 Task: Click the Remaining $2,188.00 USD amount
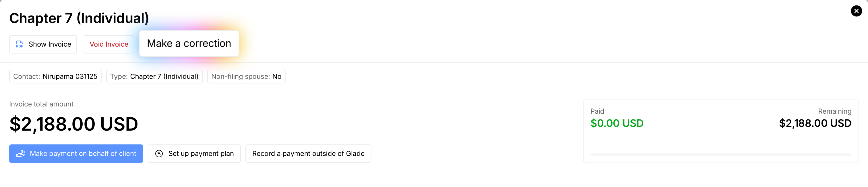tap(815, 123)
